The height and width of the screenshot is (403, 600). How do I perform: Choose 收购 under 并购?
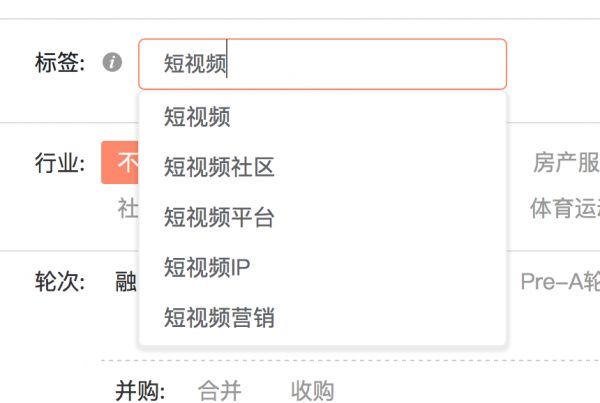tap(312, 390)
